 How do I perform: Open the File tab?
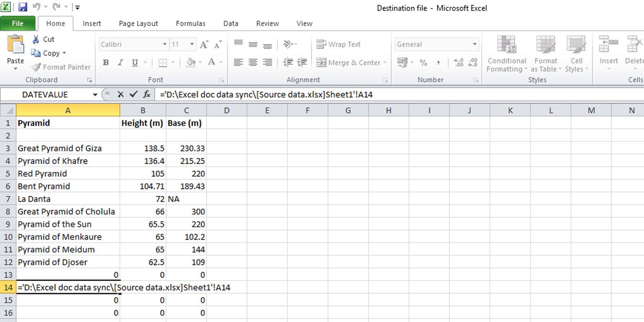tap(18, 23)
